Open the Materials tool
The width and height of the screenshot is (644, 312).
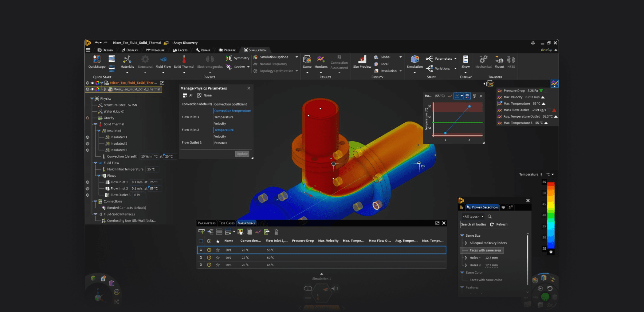point(127,62)
